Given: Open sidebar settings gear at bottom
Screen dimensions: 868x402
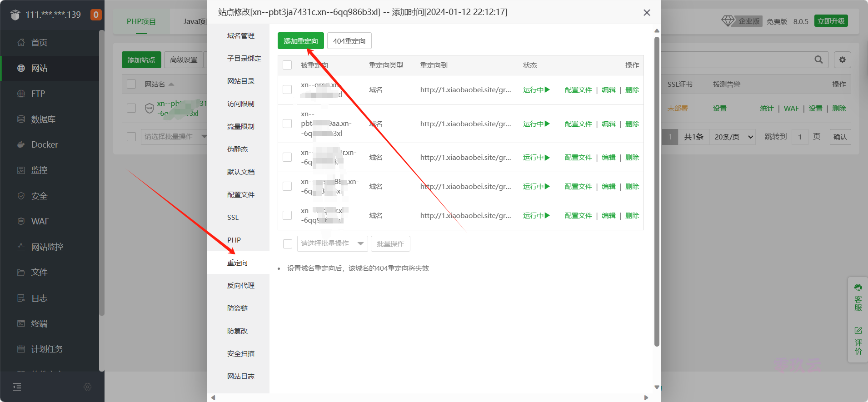Looking at the screenshot, I should (x=88, y=387).
